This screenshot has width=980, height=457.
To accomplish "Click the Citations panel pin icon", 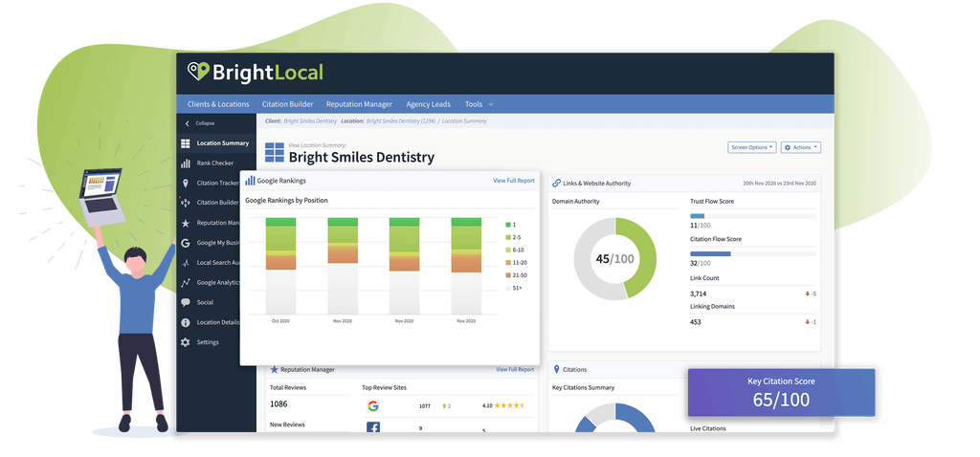I will [556, 370].
